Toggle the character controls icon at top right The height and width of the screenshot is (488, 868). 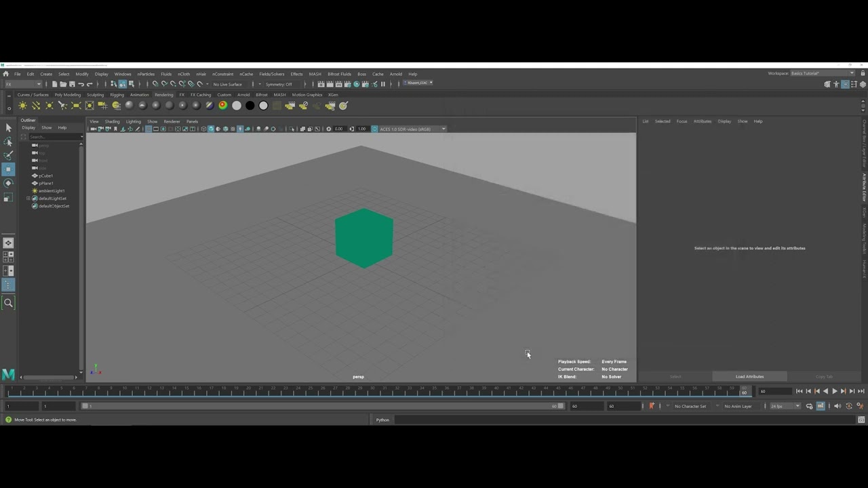coord(836,84)
